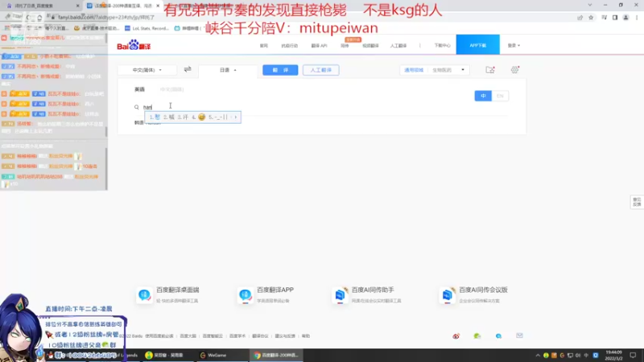The width and height of the screenshot is (644, 362).
Task: Click the Baidu Translate logo
Action: pos(134,45)
